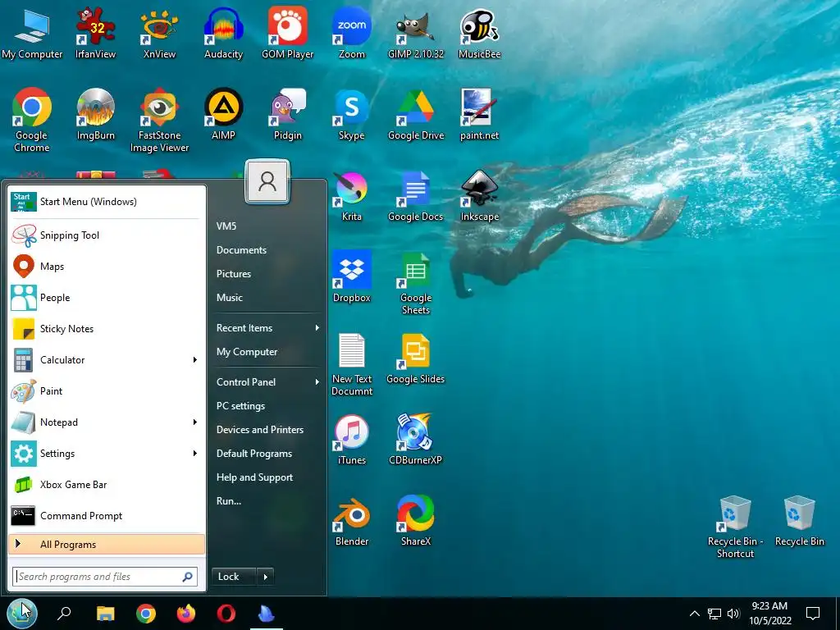Expand the Control Panel submenu arrow
This screenshot has height=630, width=840.
pos(317,381)
